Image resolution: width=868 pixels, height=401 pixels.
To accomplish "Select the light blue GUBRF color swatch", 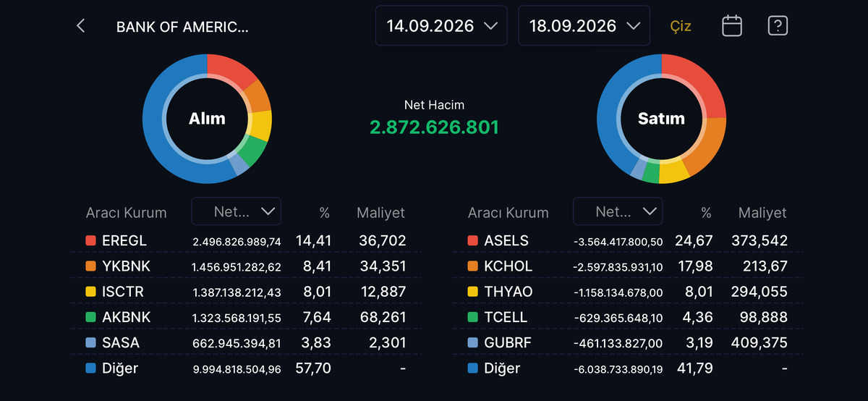I will point(472,342).
